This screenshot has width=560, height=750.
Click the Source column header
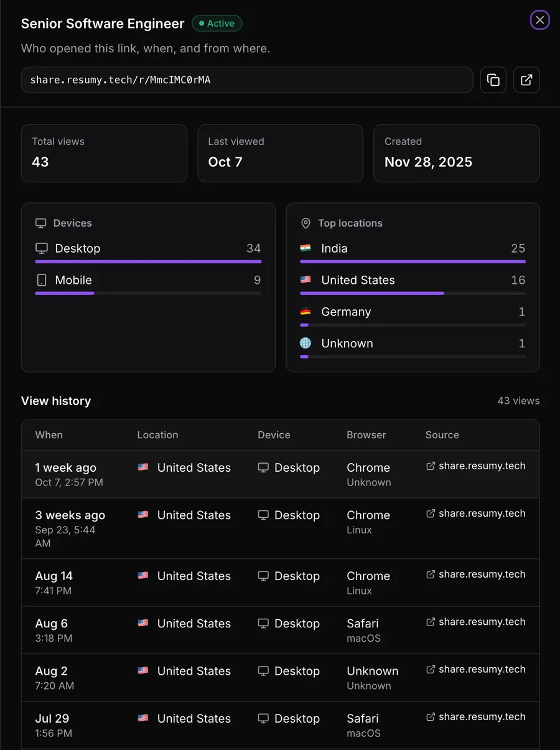coord(442,435)
